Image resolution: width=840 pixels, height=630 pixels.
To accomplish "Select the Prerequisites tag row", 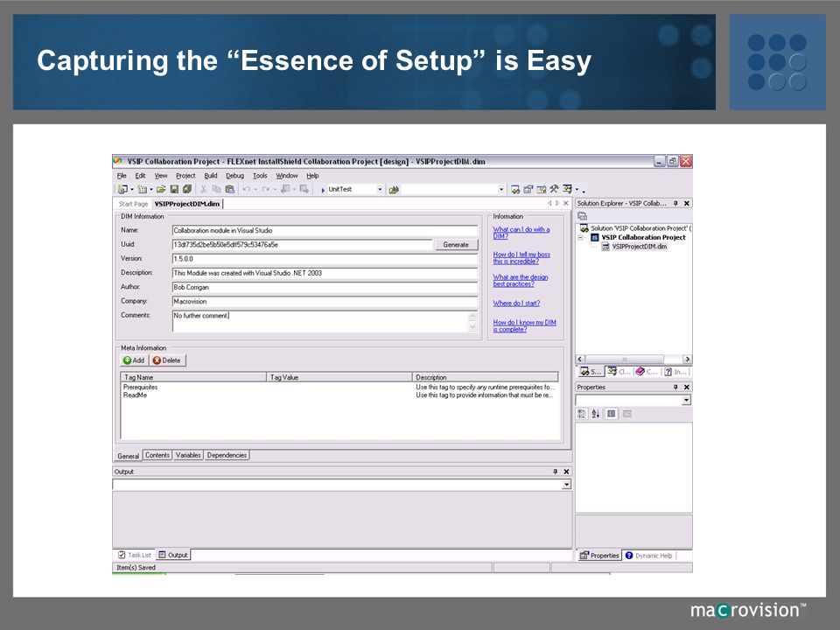I will [x=339, y=387].
